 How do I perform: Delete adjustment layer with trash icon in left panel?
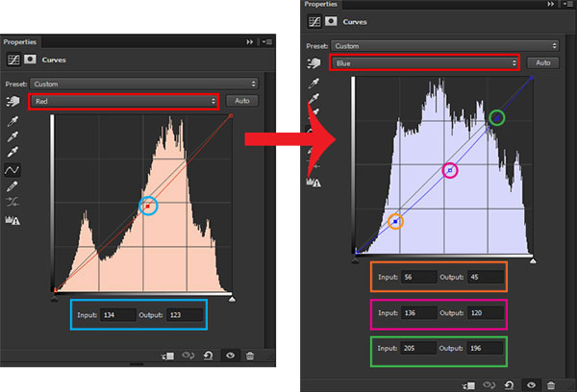[x=250, y=355]
